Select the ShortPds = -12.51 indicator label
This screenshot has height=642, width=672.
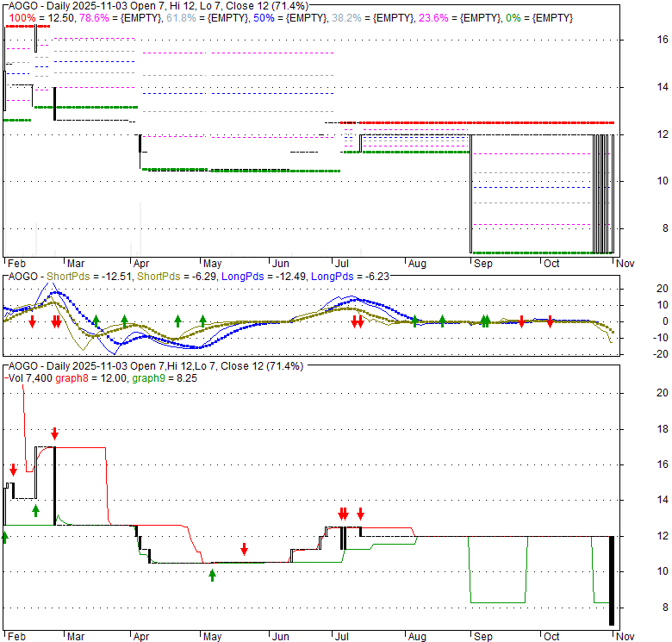(x=89, y=277)
